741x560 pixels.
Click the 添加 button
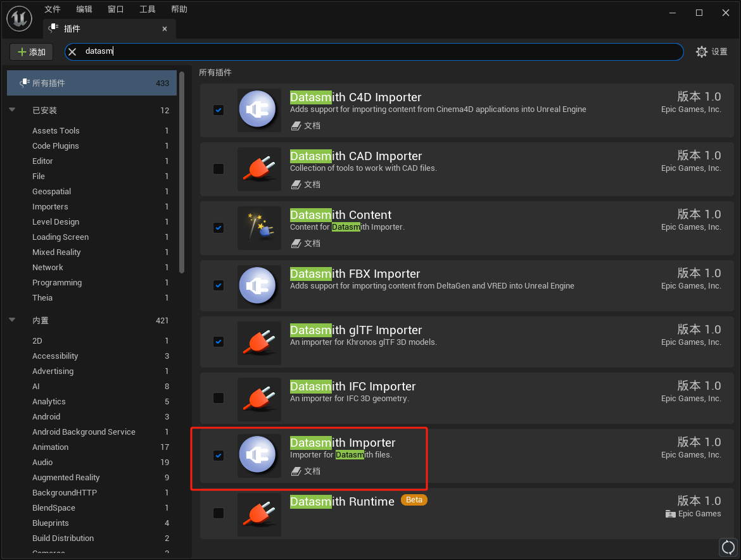[32, 52]
